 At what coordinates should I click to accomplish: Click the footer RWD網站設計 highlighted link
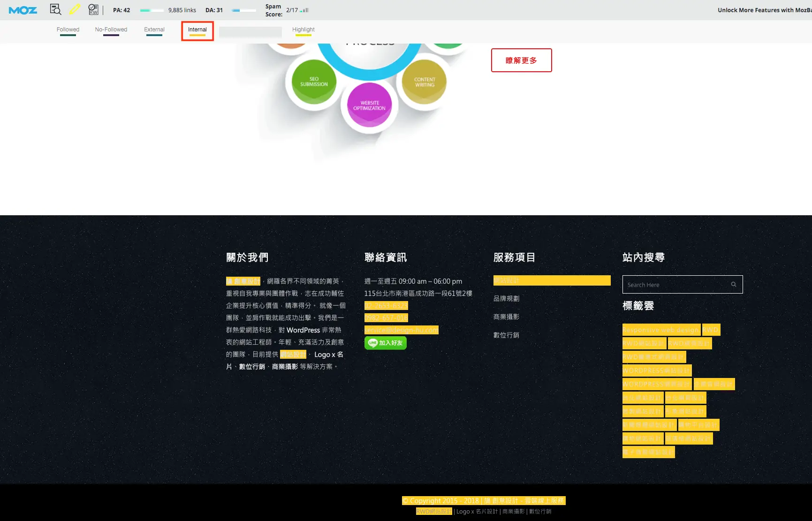click(434, 511)
